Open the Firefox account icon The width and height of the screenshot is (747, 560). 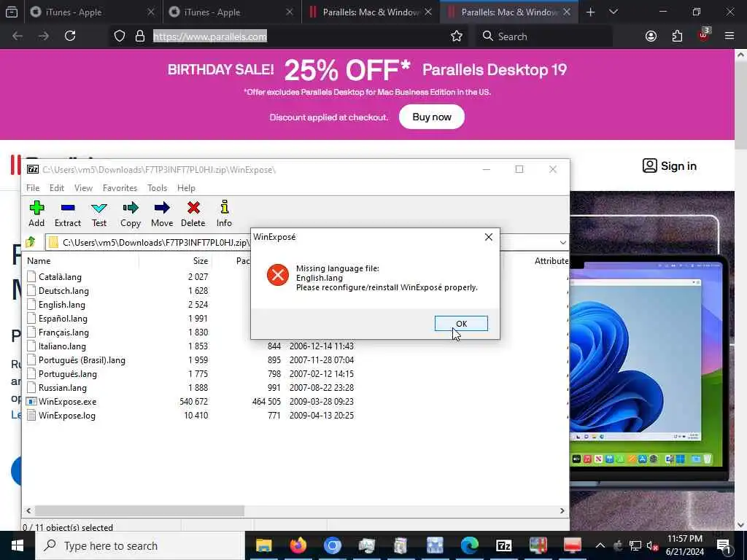651,36
